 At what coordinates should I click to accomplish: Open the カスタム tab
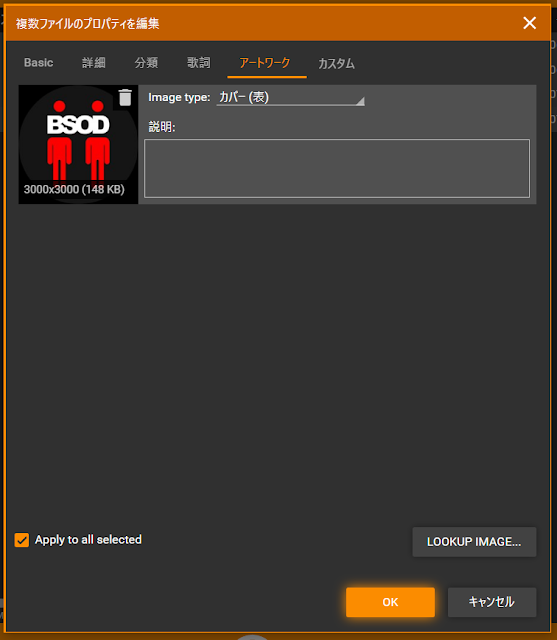point(336,63)
